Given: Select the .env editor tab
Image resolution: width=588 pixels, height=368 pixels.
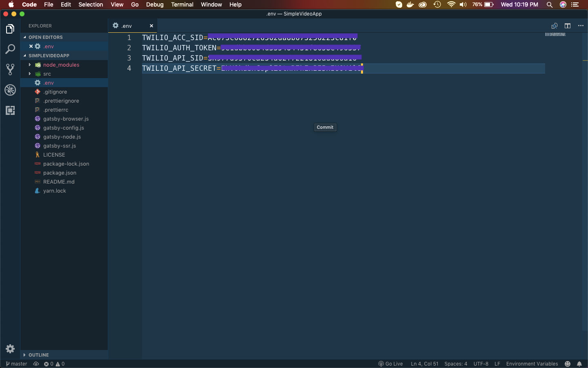Looking at the screenshot, I should click(x=133, y=26).
